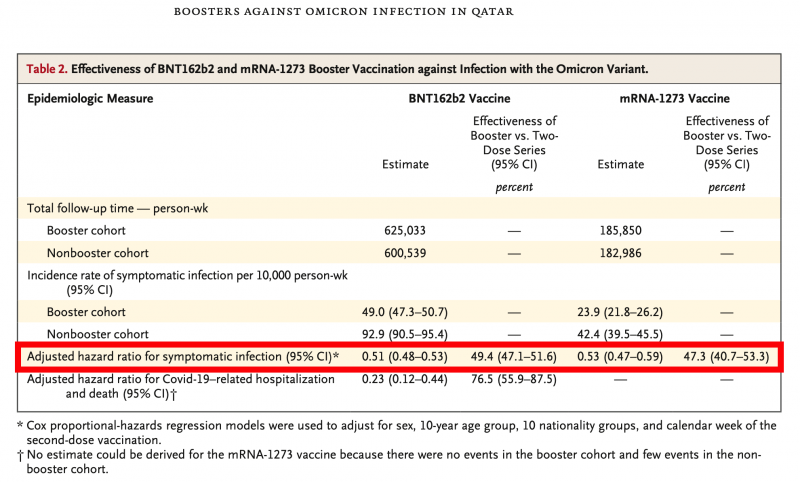The width and height of the screenshot is (800, 482).
Task: Select the mRNA-1273 follow-up value 182,986
Action: [621, 253]
